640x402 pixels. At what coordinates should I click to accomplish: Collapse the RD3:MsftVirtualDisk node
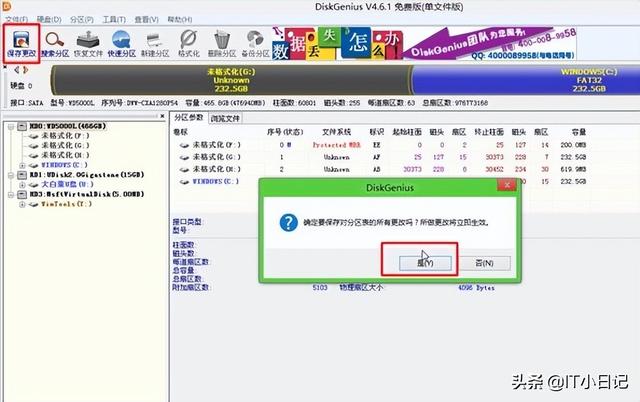11,195
